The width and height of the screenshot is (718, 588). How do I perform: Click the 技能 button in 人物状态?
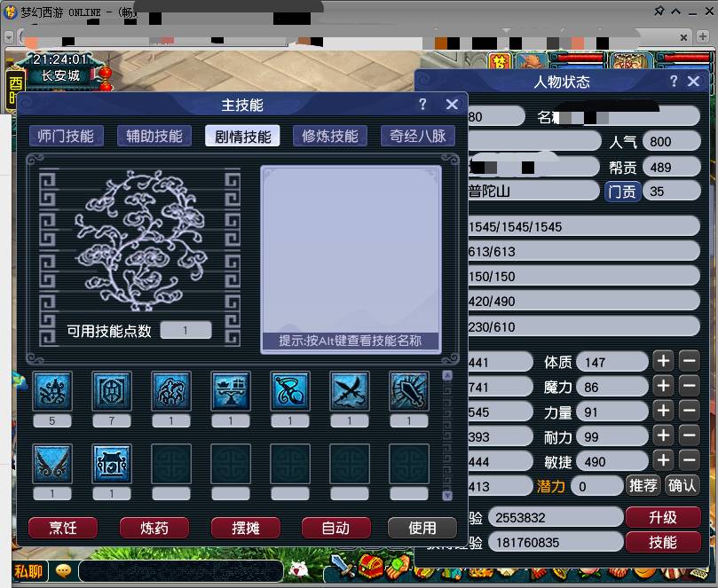coord(663,542)
